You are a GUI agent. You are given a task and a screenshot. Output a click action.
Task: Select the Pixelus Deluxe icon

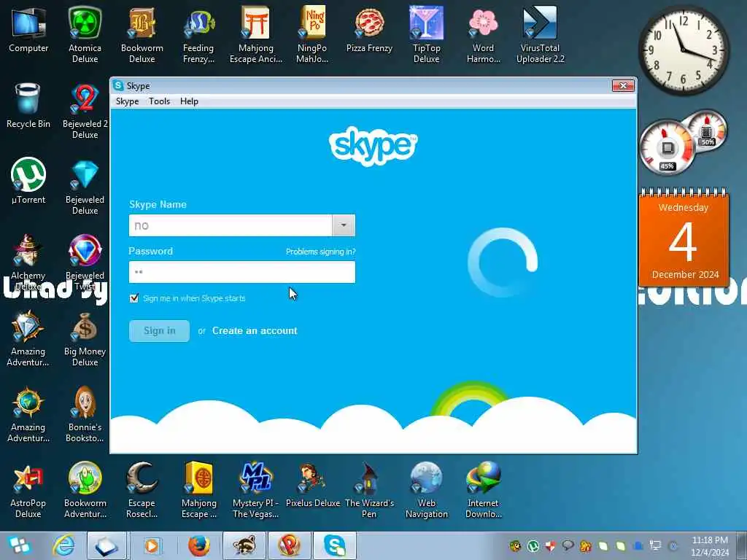click(x=312, y=486)
